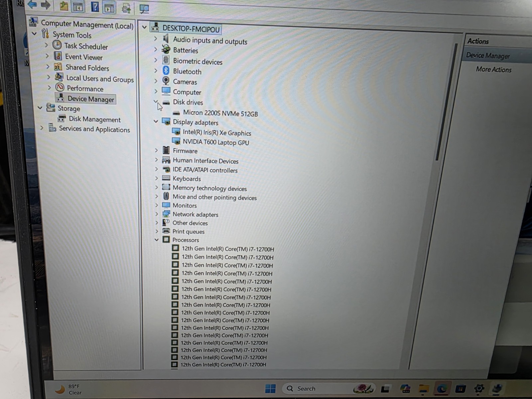Select NVIDIA T600 Laptop GPU
532x399 pixels.
(x=216, y=142)
